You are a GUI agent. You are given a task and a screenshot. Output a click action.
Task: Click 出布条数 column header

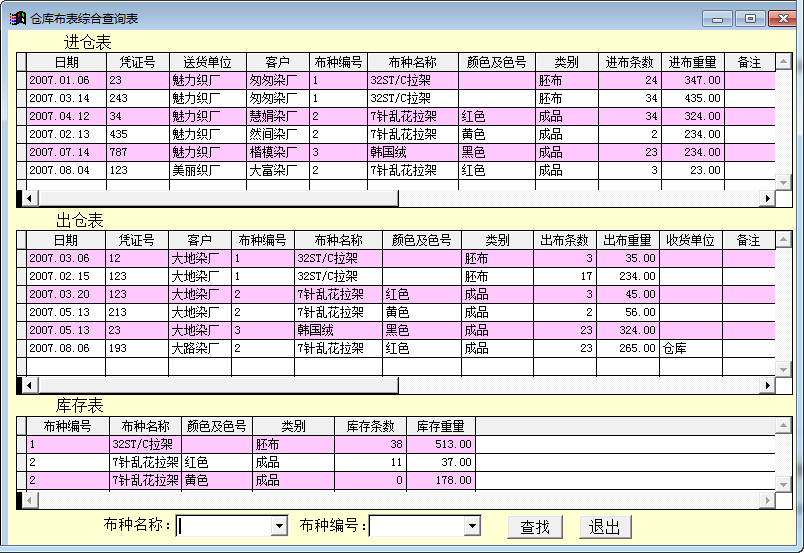click(x=565, y=240)
